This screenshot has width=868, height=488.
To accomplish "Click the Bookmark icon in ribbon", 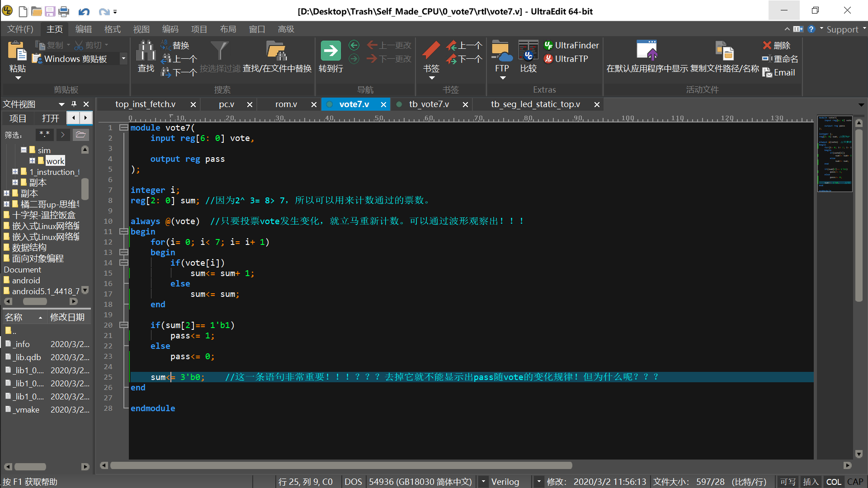I will (x=431, y=51).
